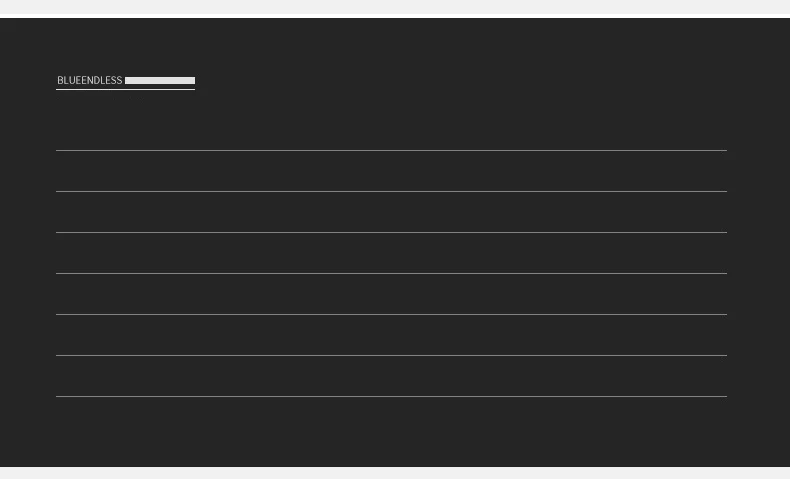Click the white bar beside BLUEENDLESS
The image size is (790, 479).
click(160, 81)
